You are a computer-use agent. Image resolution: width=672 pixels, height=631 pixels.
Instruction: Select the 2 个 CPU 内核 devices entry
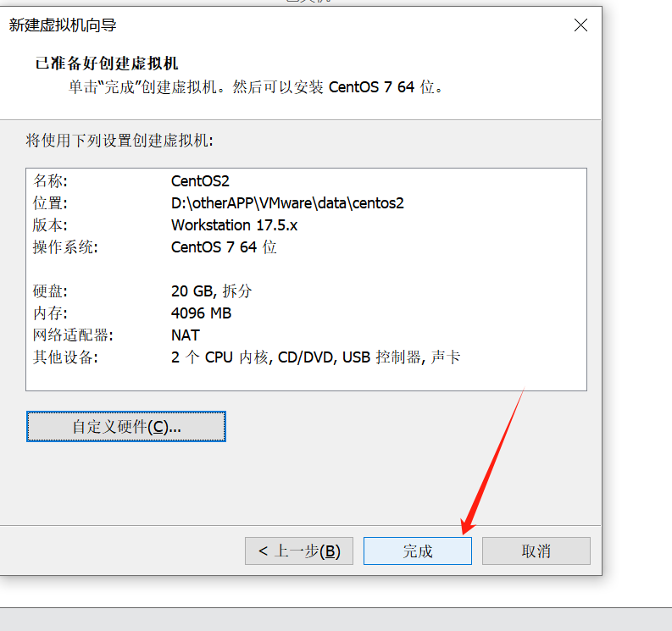coord(219,357)
